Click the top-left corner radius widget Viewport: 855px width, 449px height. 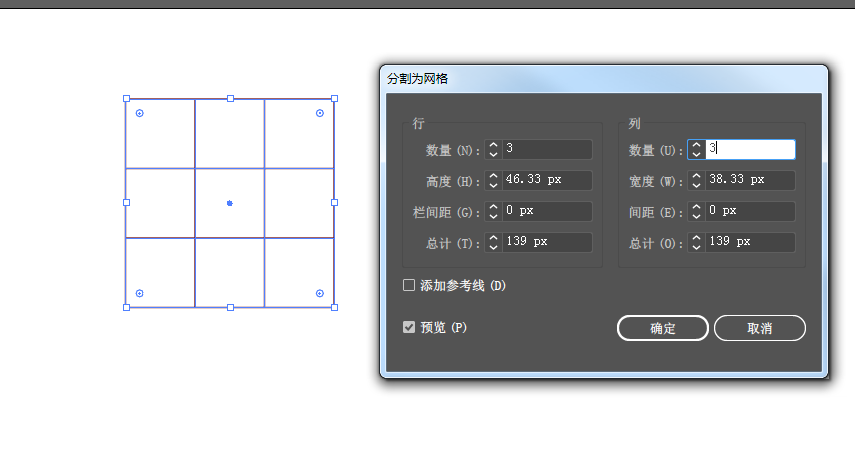(140, 113)
